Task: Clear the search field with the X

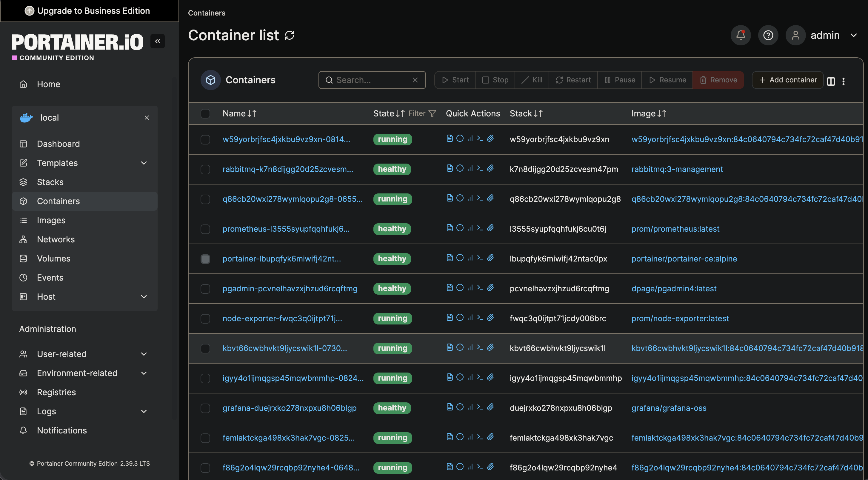Action: 415,80
